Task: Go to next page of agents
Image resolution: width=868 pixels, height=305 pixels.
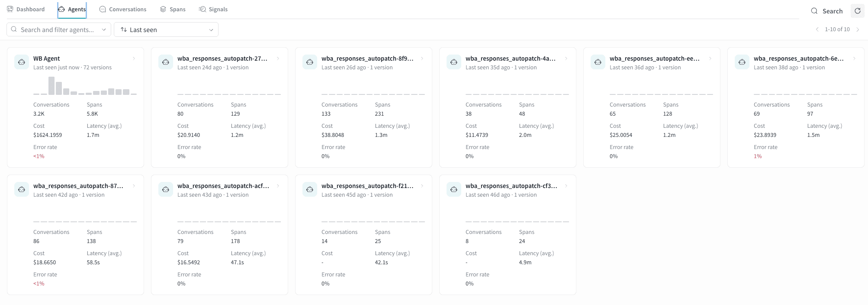Action: [x=858, y=29]
